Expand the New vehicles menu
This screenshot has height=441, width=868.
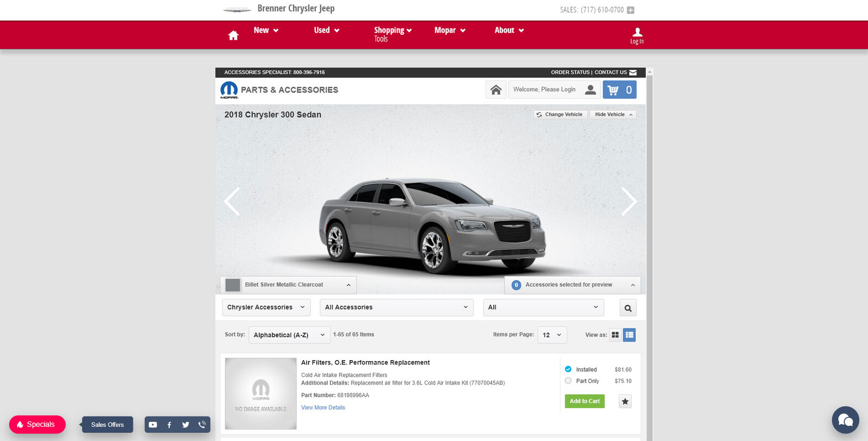pos(266,30)
